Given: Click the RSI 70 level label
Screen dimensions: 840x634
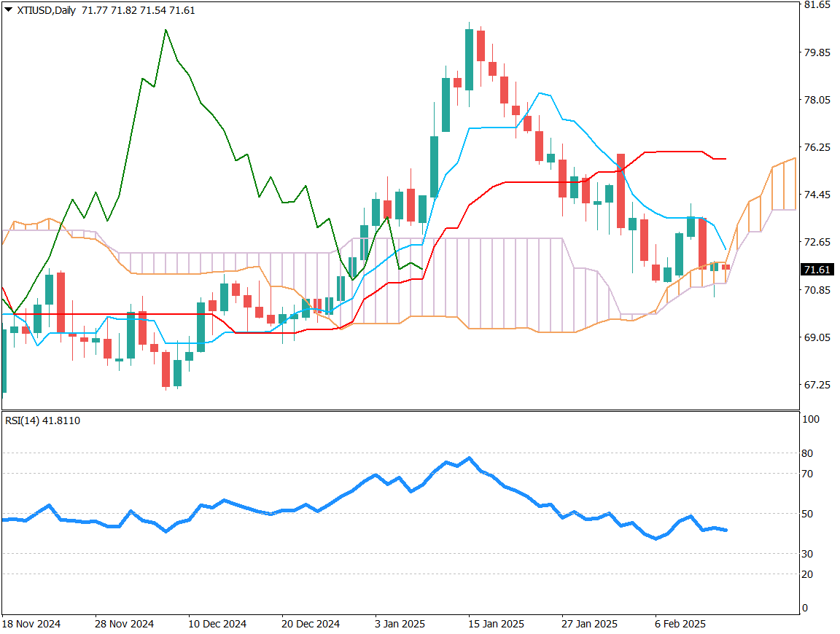Looking at the screenshot, I should 807,474.
